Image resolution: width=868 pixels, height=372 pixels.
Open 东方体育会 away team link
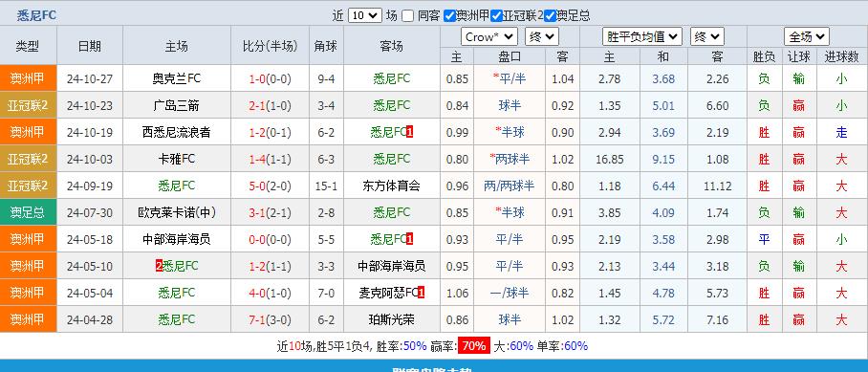click(391, 186)
